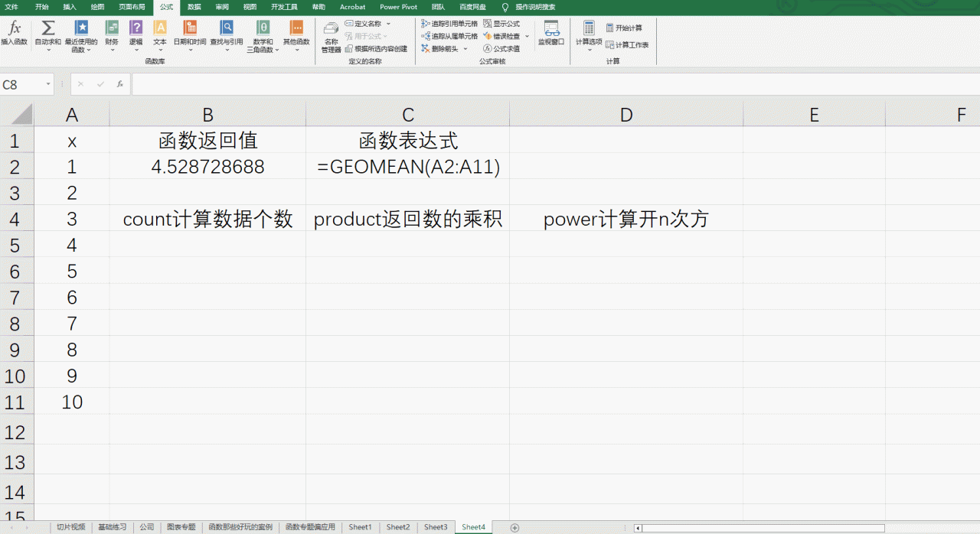Click the Insert Function (插入函数) icon
This screenshot has height=534, width=980.
[14, 33]
